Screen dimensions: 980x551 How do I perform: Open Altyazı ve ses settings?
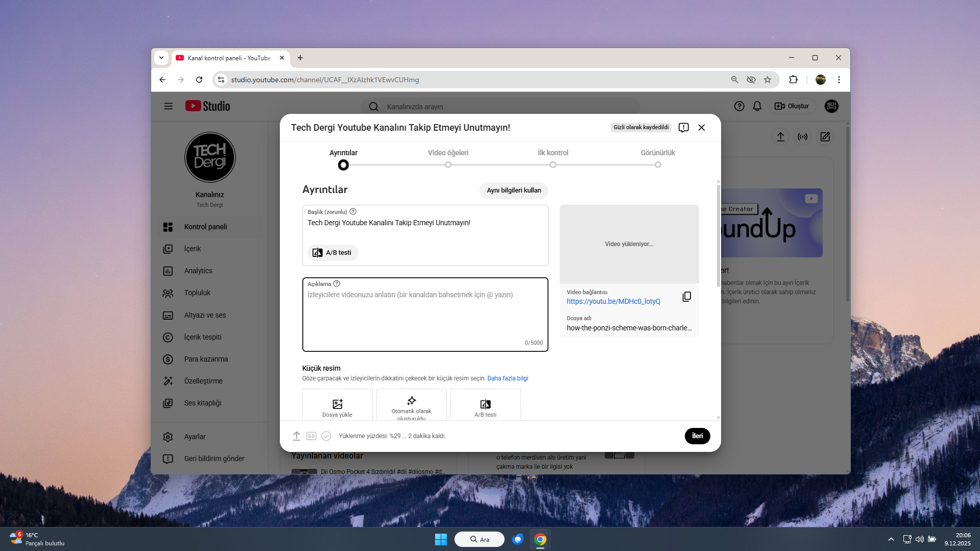click(205, 315)
